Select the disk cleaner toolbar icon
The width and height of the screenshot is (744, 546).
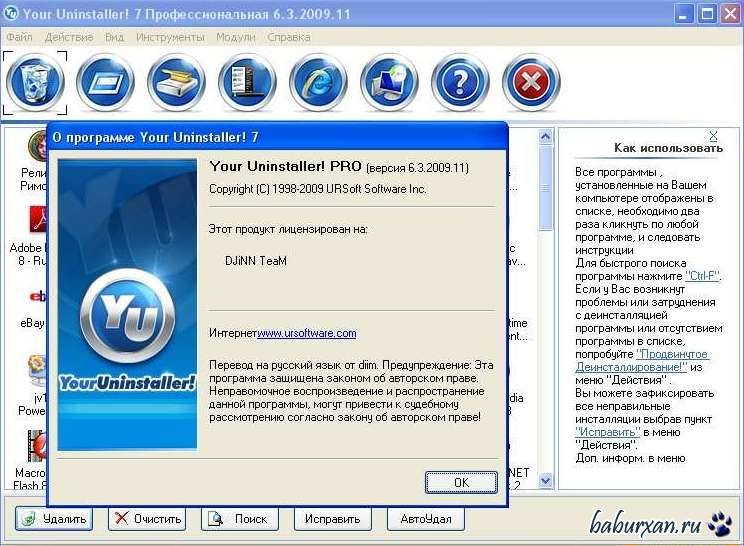coord(176,83)
